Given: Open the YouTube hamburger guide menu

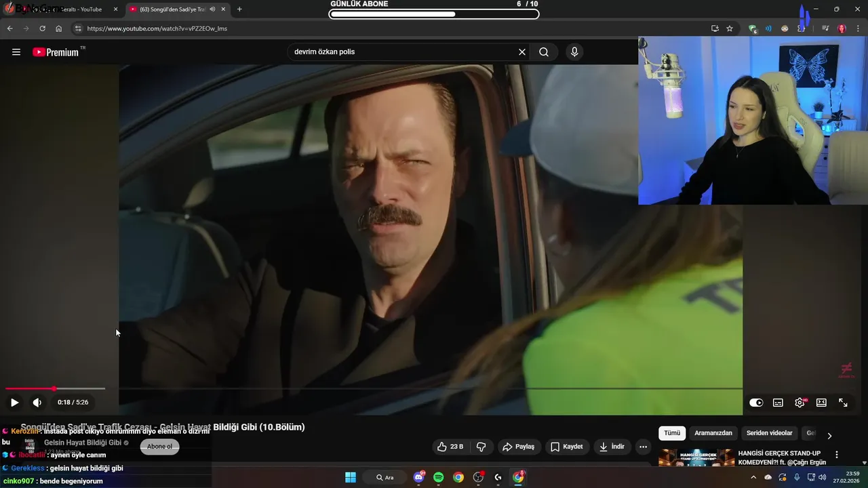Looking at the screenshot, I should tap(16, 52).
